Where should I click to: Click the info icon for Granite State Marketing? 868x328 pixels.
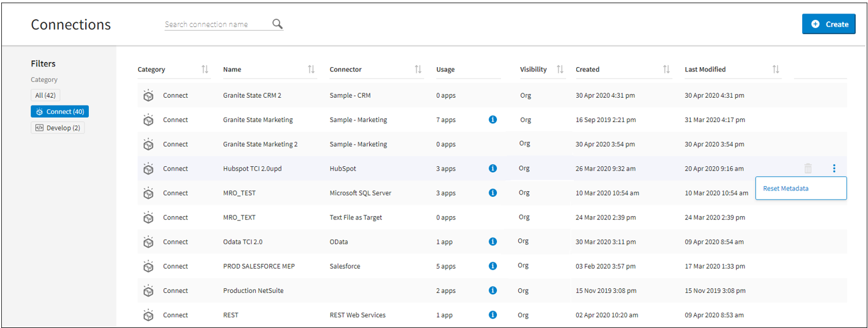pos(493,120)
